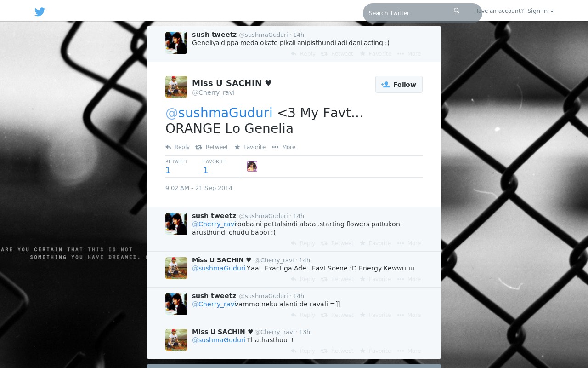Focus the Search Twitter field

[409, 13]
